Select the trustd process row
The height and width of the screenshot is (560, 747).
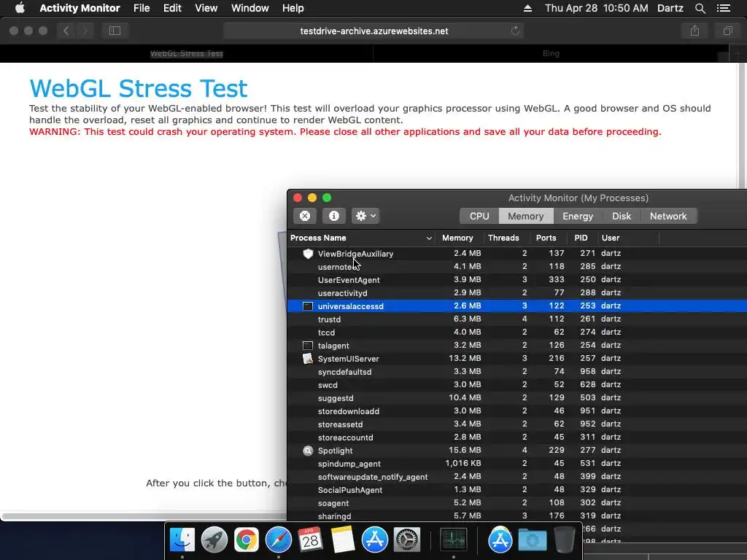coord(517,319)
